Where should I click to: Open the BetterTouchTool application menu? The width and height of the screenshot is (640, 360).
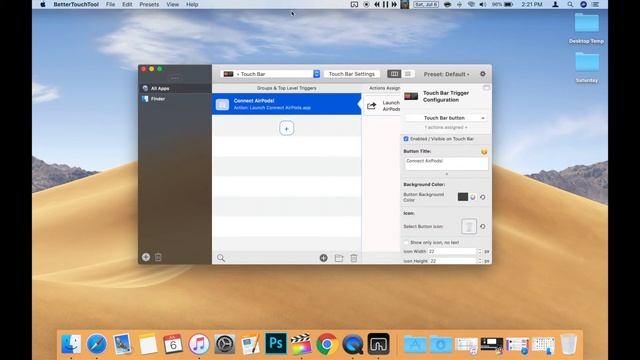[x=76, y=4]
